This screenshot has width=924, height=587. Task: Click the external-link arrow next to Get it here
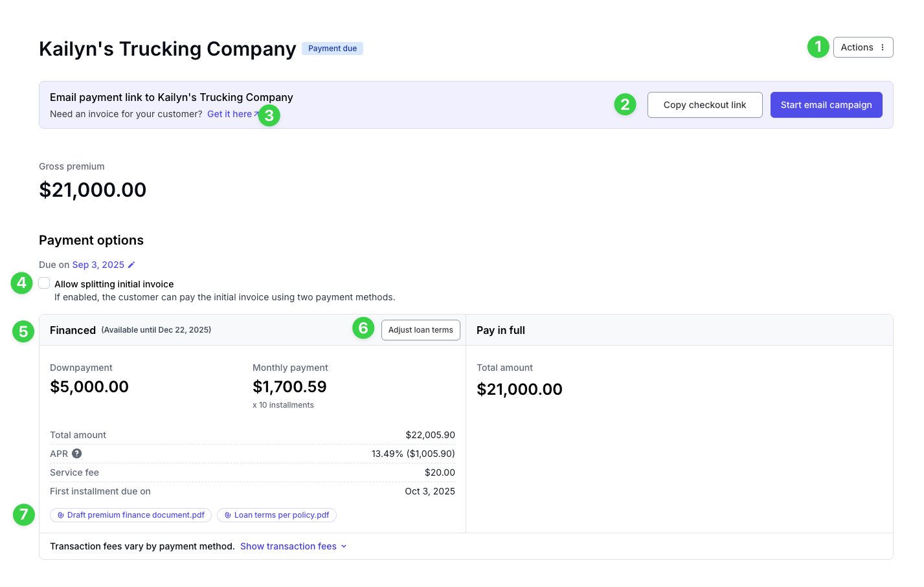pos(256,114)
